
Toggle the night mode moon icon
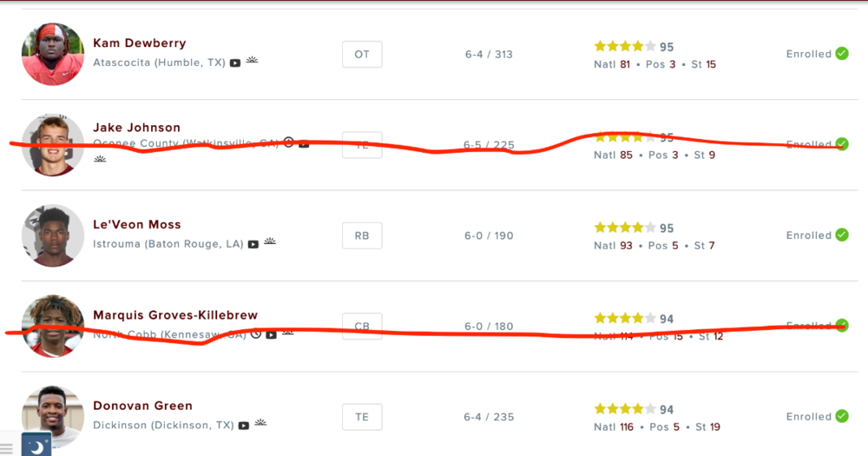point(36,446)
